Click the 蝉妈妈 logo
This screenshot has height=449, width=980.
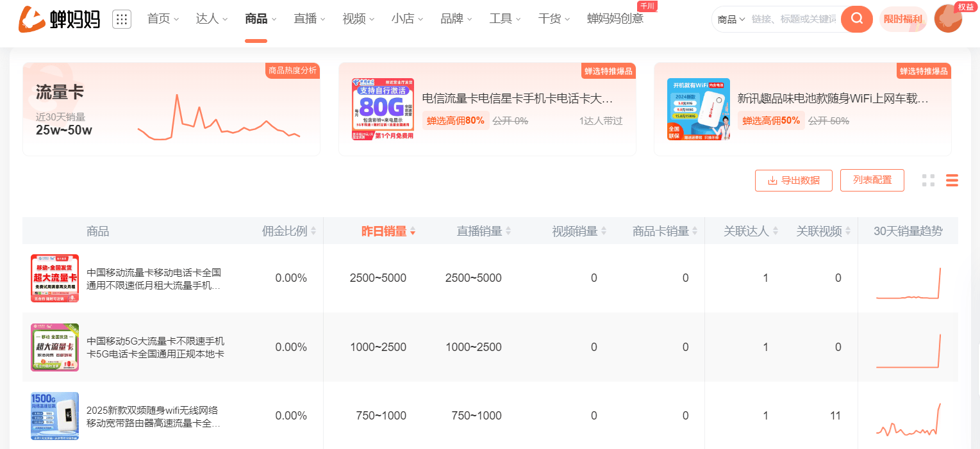pos(60,19)
